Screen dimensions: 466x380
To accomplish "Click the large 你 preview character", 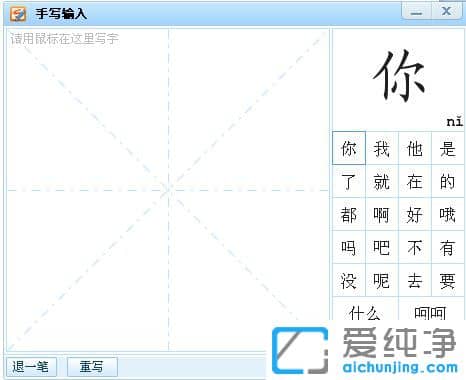I will click(x=398, y=76).
